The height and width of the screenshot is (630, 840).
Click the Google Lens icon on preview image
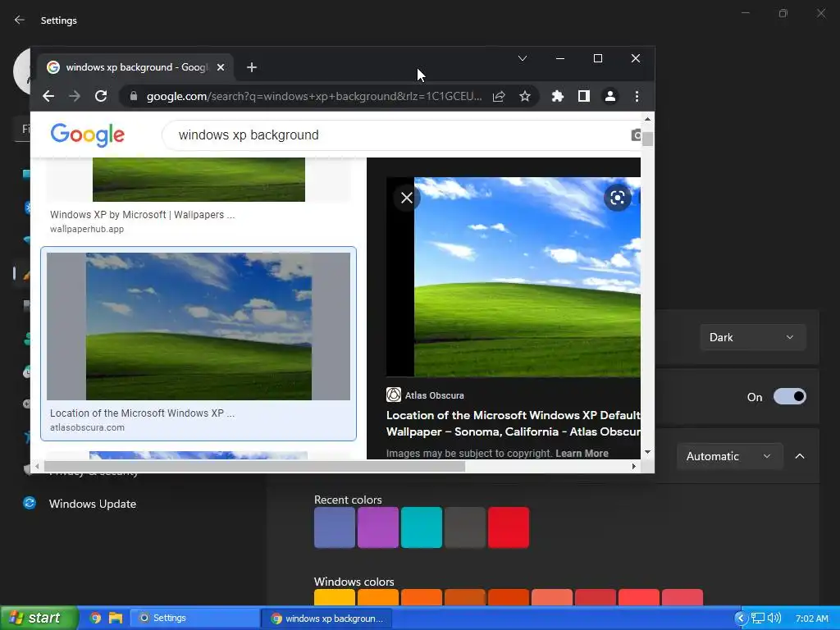point(617,198)
